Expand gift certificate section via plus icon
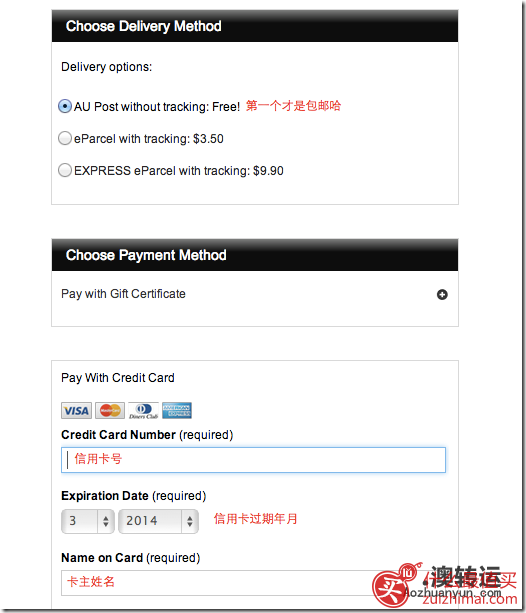Image resolution: width=526 pixels, height=613 pixels. 442,294
